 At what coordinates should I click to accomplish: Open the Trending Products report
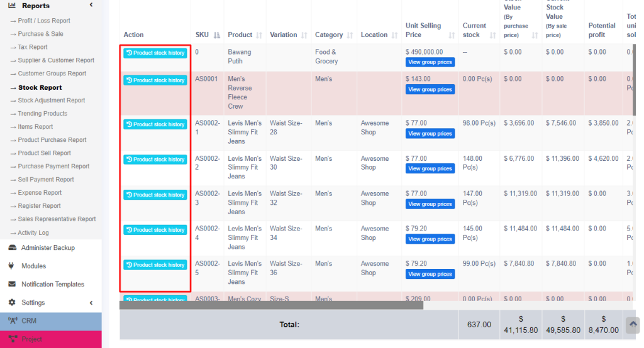42,114
